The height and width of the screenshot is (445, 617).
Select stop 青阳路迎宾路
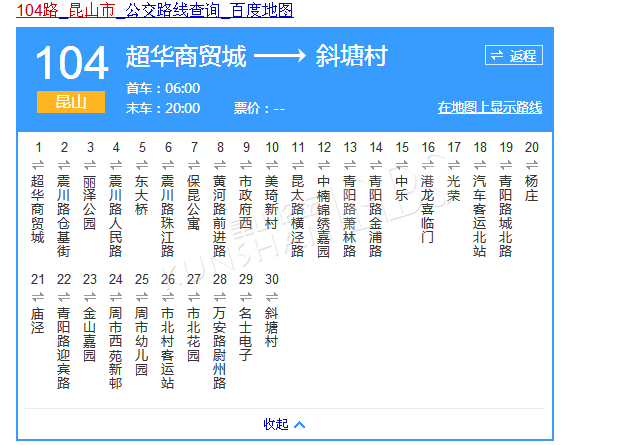point(64,348)
